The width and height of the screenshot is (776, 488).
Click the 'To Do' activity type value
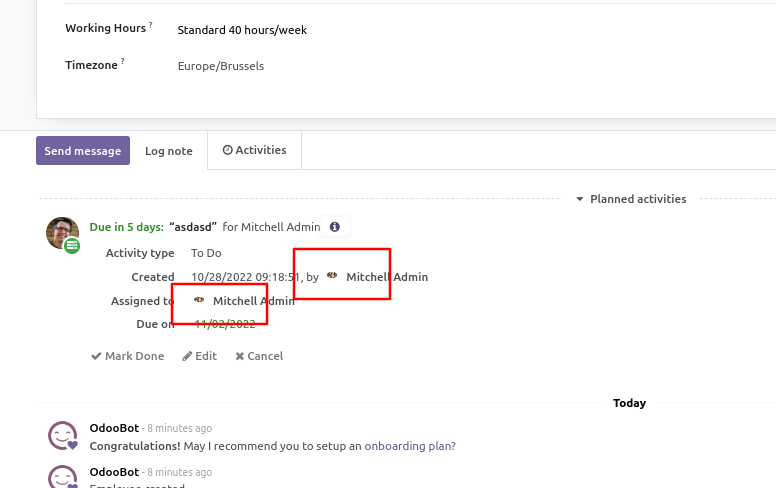(x=206, y=253)
